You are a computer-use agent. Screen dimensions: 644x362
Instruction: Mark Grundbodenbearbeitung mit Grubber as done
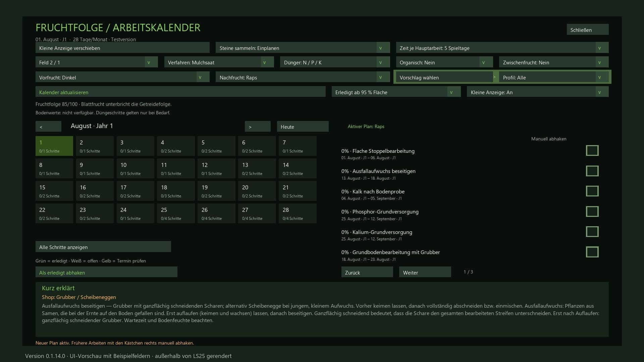click(x=592, y=252)
